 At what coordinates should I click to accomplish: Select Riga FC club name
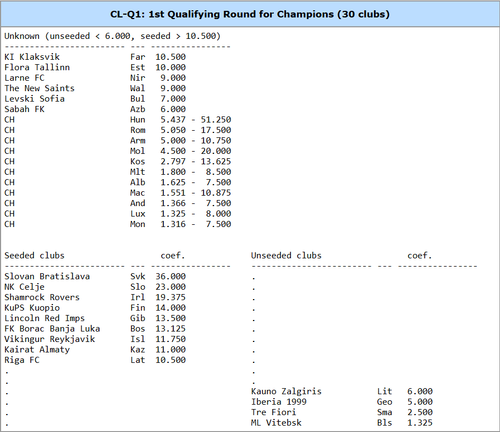point(22,360)
